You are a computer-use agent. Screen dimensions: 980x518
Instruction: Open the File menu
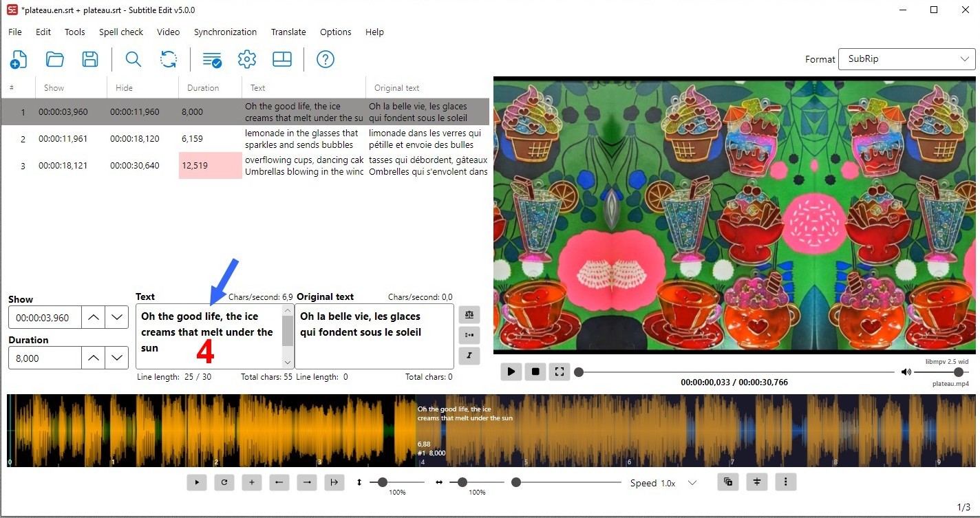pos(15,32)
